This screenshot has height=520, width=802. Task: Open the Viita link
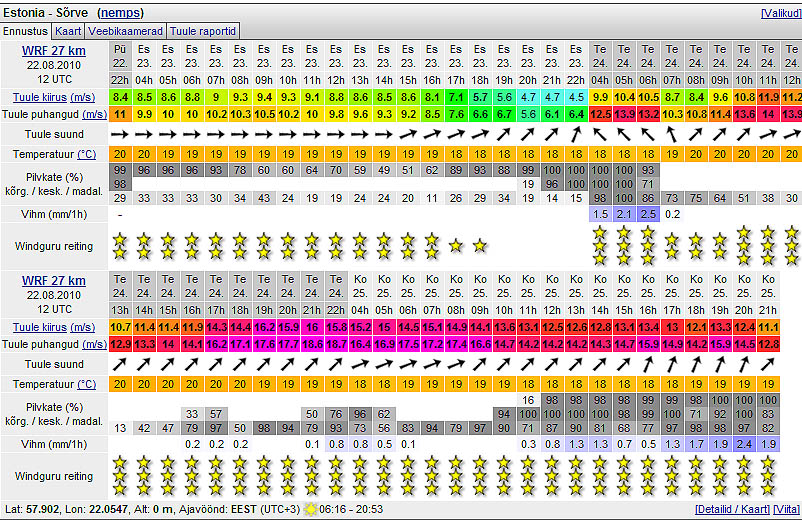point(787,509)
